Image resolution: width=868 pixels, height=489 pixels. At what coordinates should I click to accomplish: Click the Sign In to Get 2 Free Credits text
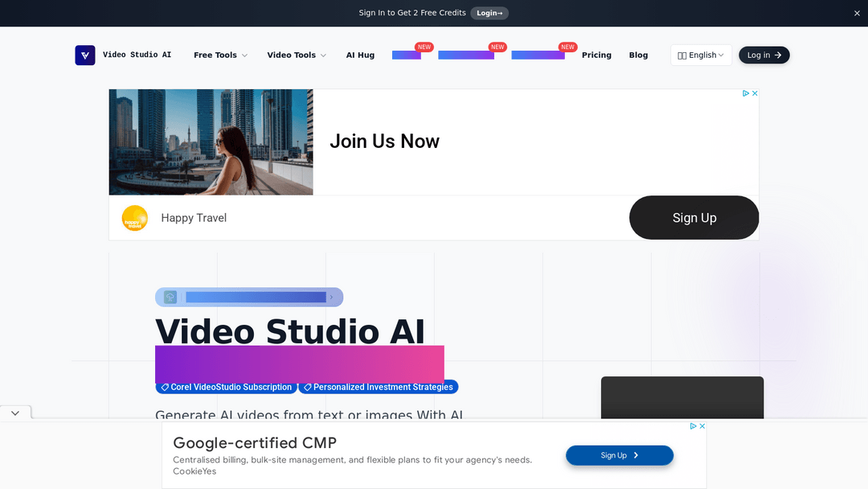[412, 13]
